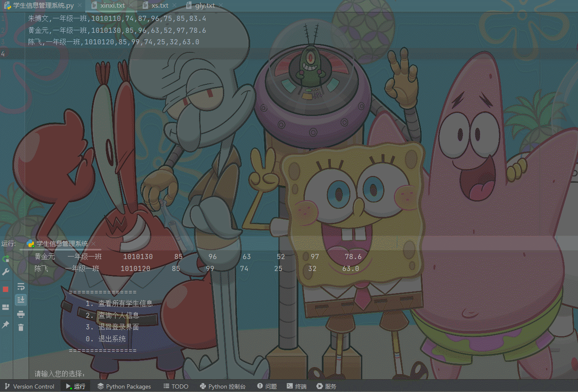
Task: Click console text 1. 查看所有学生信息
Action: point(119,303)
